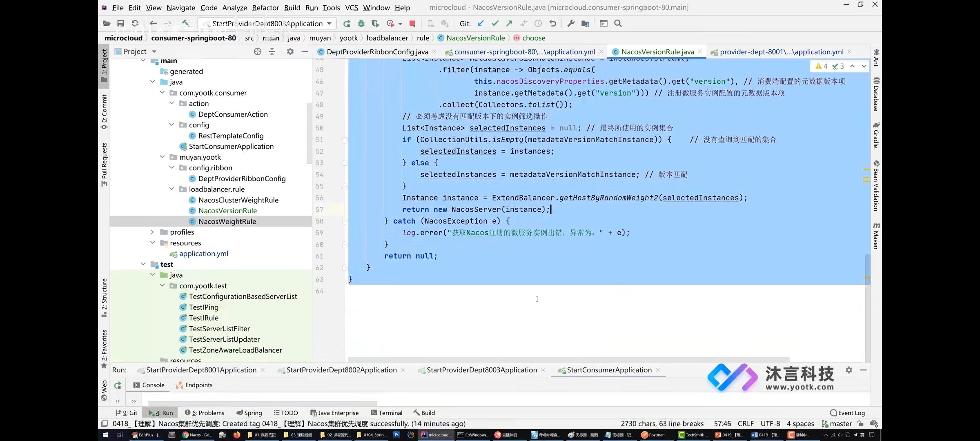Click the Git commit icon in toolbar
Image resolution: width=980 pixels, height=441 pixels.
(x=495, y=23)
